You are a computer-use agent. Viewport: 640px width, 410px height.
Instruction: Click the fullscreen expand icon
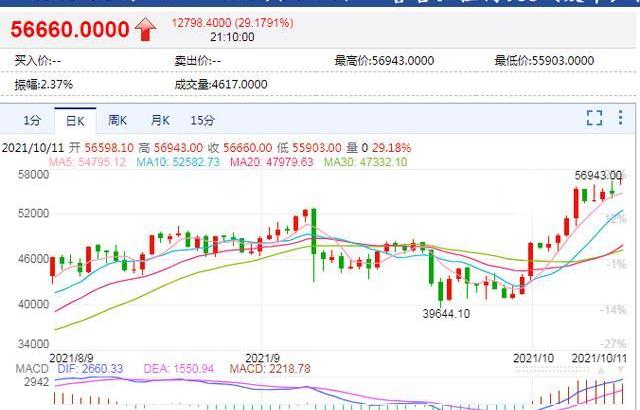coord(594,119)
